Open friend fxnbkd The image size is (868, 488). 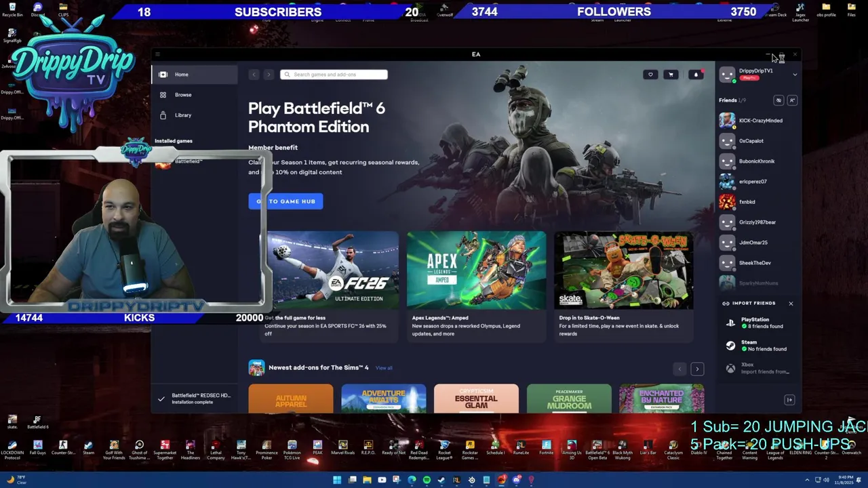(x=757, y=202)
